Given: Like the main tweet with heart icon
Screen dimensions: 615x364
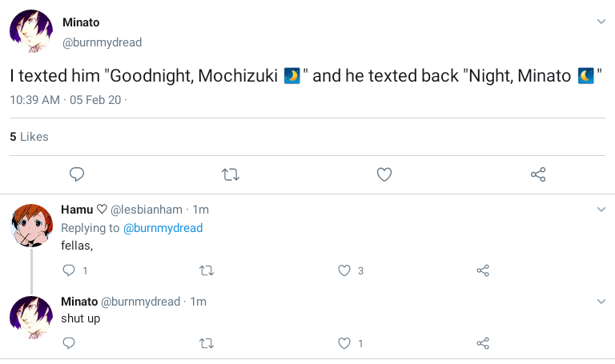Looking at the screenshot, I should [x=384, y=174].
